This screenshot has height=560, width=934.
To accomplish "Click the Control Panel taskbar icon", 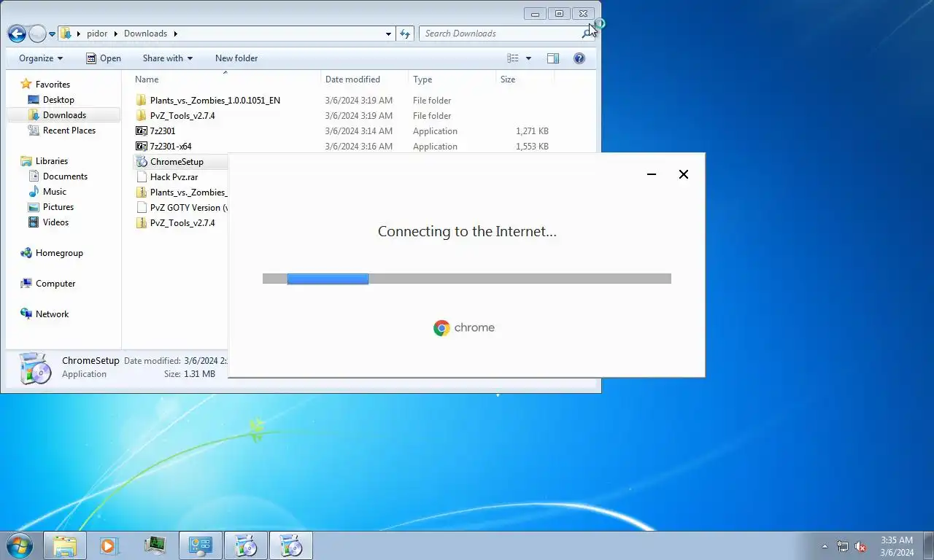I will click(x=201, y=545).
